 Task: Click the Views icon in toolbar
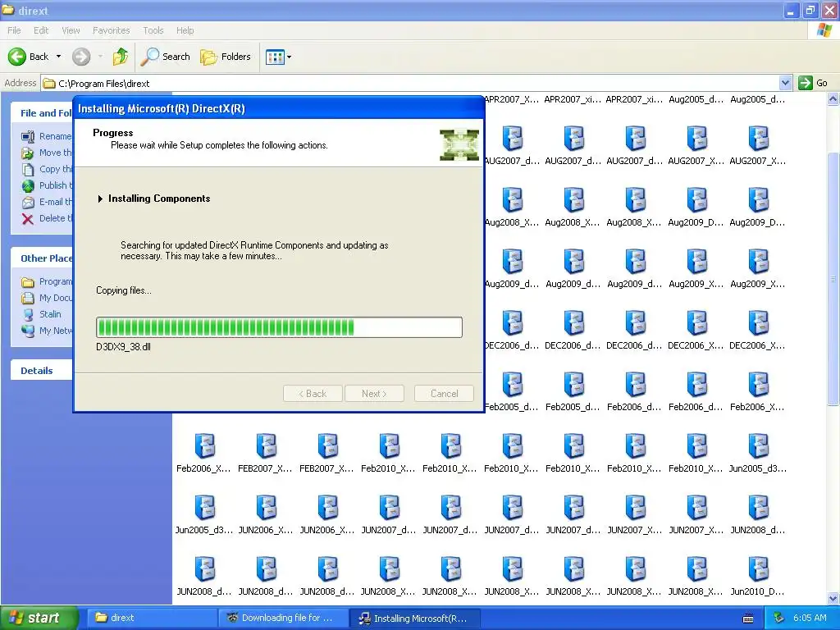tap(275, 57)
